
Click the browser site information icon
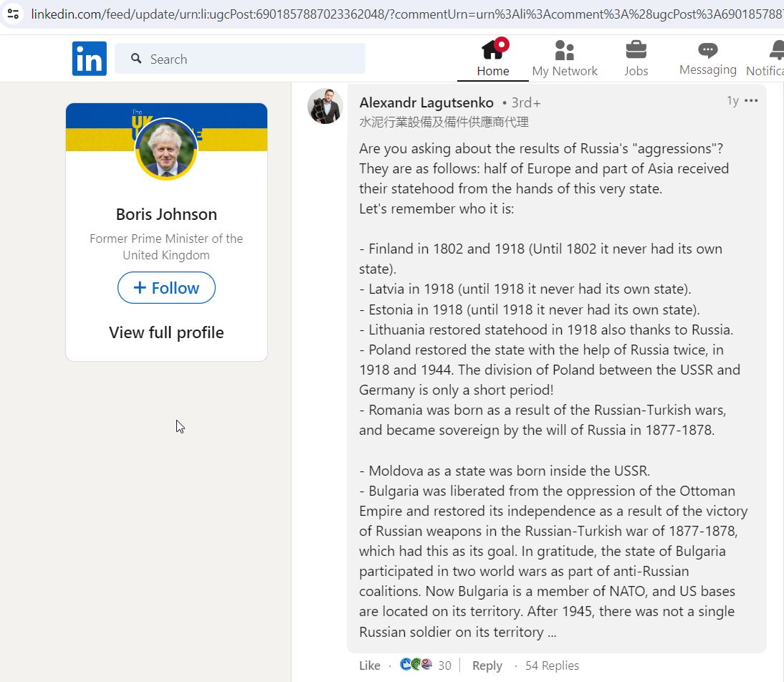[x=13, y=14]
